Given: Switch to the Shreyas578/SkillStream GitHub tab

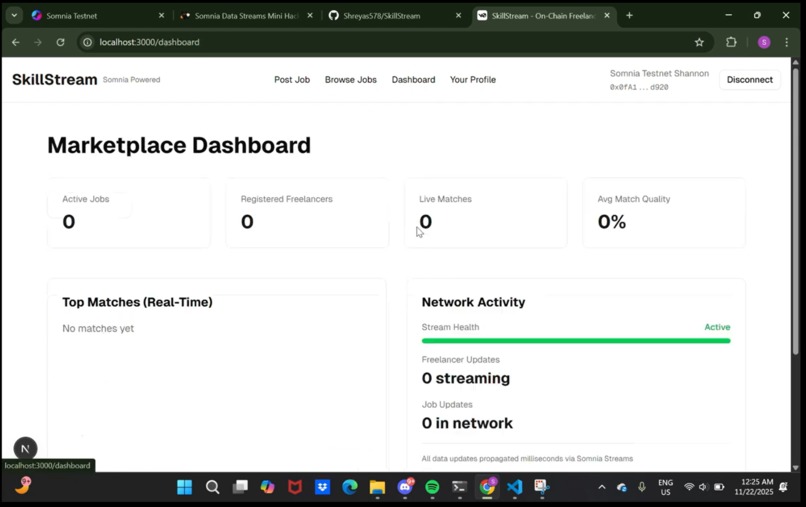Looking at the screenshot, I should (381, 15).
